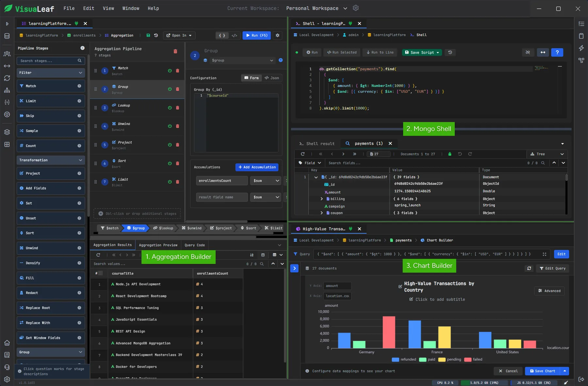Select the Shell result tab

pos(317,143)
